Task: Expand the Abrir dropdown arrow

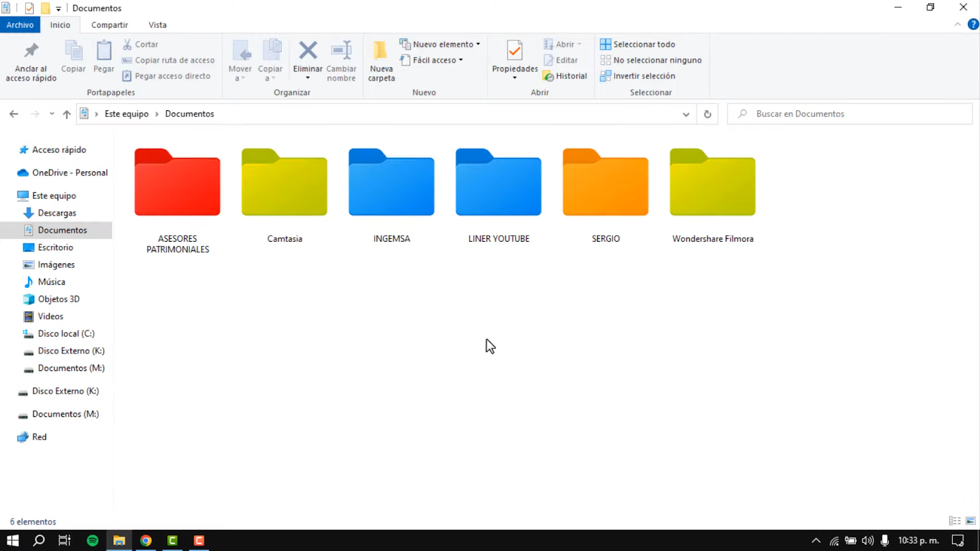Action: [578, 44]
